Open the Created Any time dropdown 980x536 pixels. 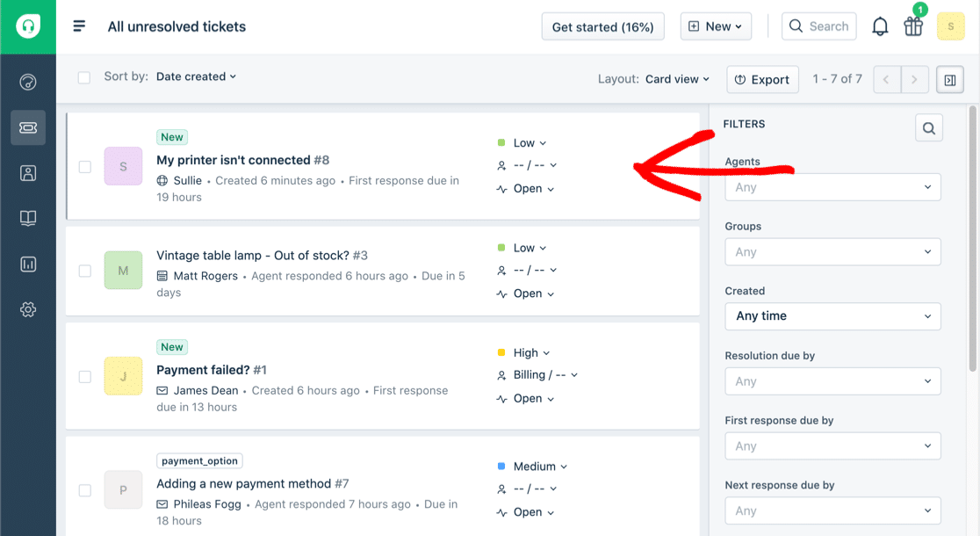(x=832, y=315)
